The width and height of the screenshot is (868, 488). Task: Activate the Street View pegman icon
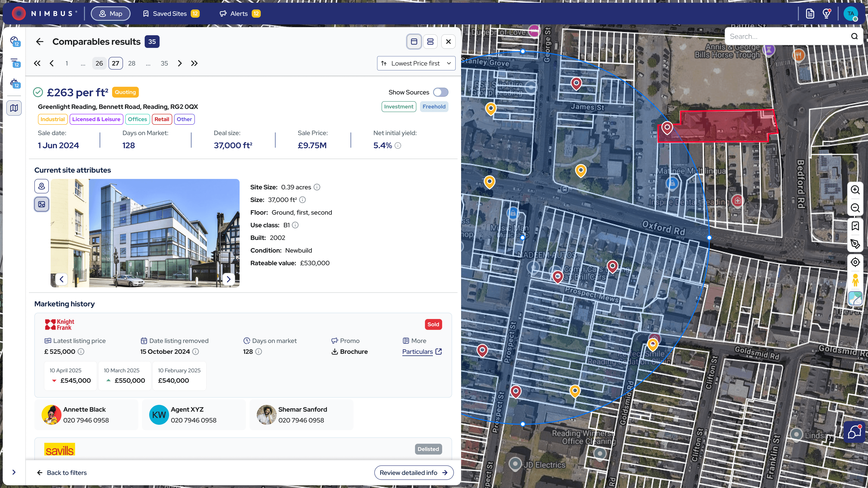[x=855, y=280]
